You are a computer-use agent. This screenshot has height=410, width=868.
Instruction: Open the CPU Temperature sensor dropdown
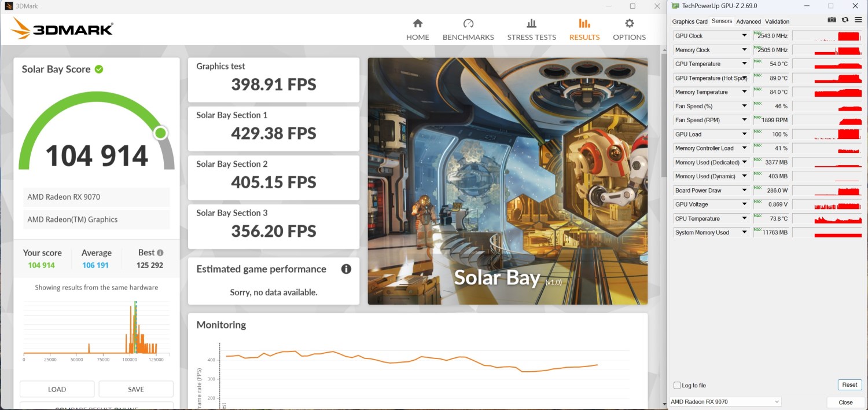[x=745, y=218]
